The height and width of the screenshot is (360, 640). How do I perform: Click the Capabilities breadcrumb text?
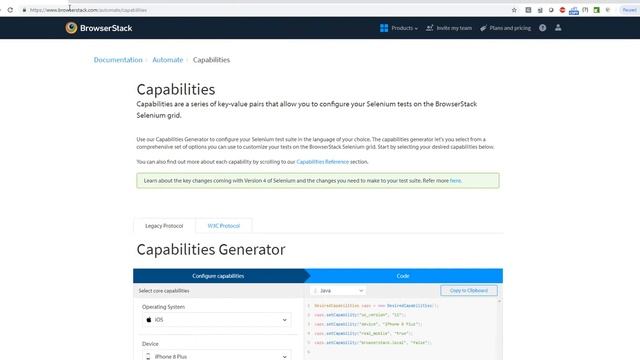pyautogui.click(x=211, y=60)
